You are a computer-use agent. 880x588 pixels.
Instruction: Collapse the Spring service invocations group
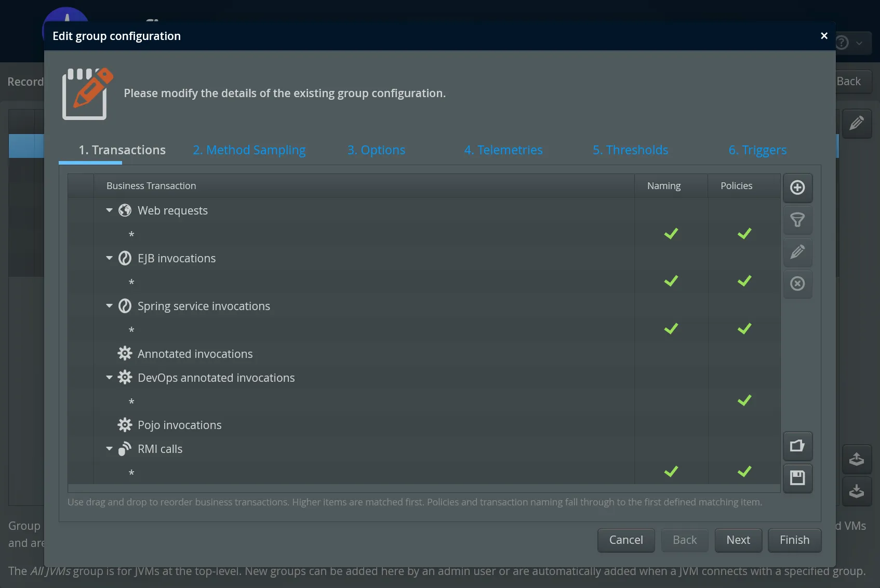(109, 306)
